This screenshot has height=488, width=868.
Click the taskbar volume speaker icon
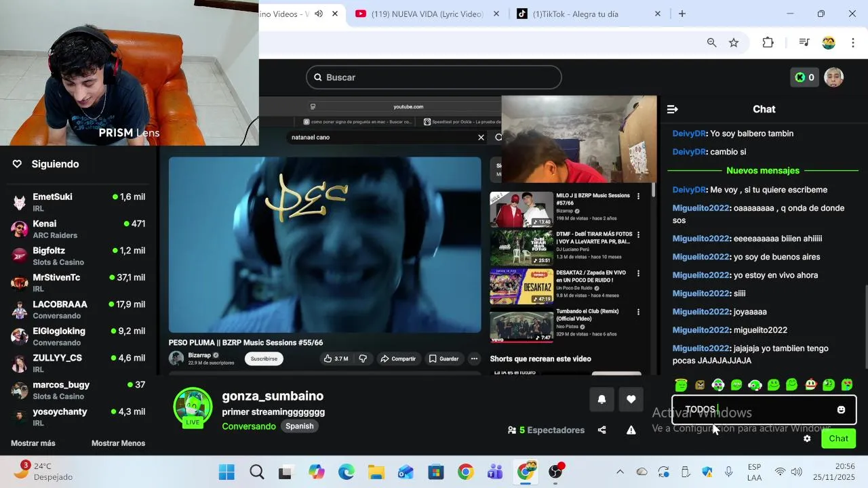pos(796,472)
